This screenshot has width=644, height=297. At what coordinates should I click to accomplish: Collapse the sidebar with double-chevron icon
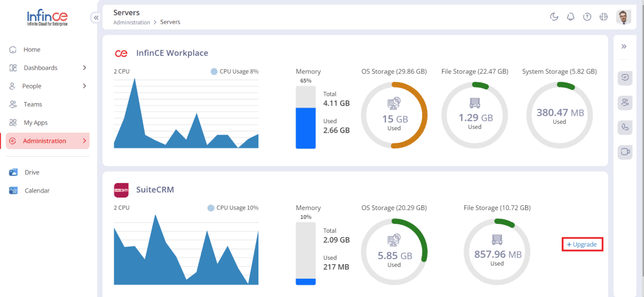96,18
